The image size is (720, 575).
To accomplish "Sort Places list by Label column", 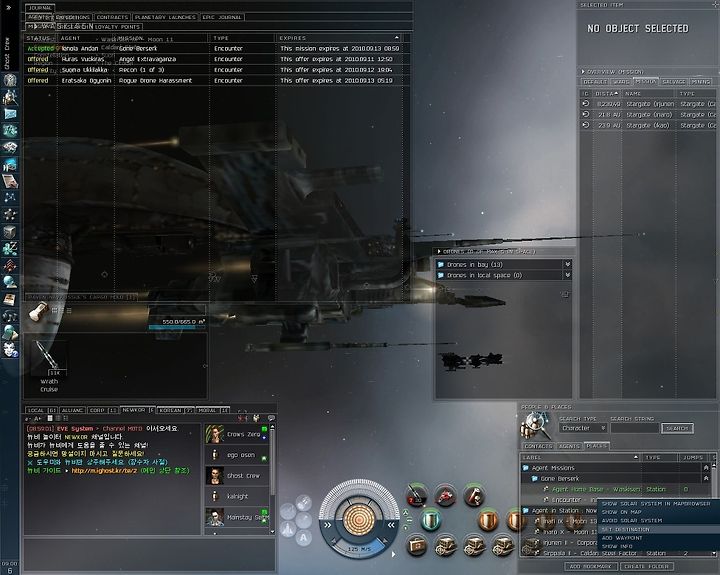I will click(580, 457).
